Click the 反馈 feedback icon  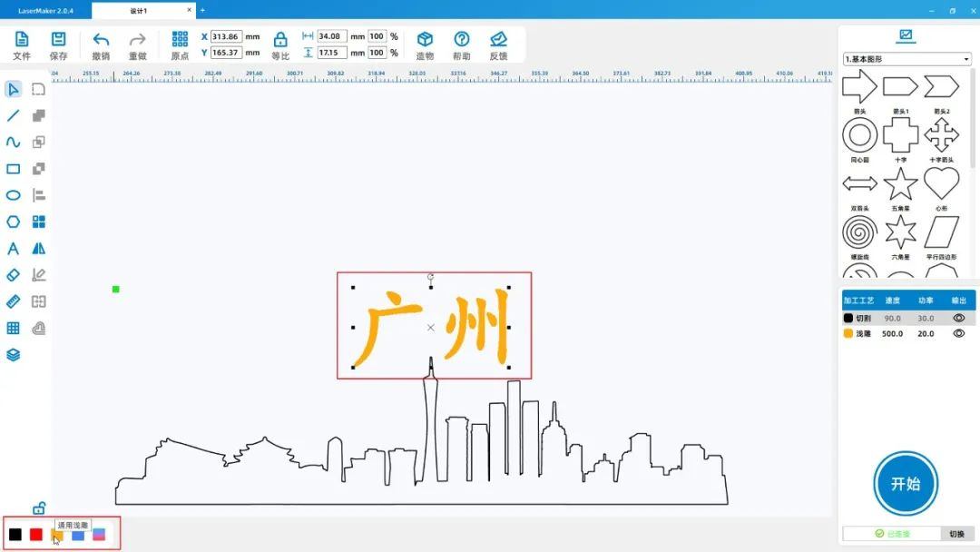(x=498, y=40)
